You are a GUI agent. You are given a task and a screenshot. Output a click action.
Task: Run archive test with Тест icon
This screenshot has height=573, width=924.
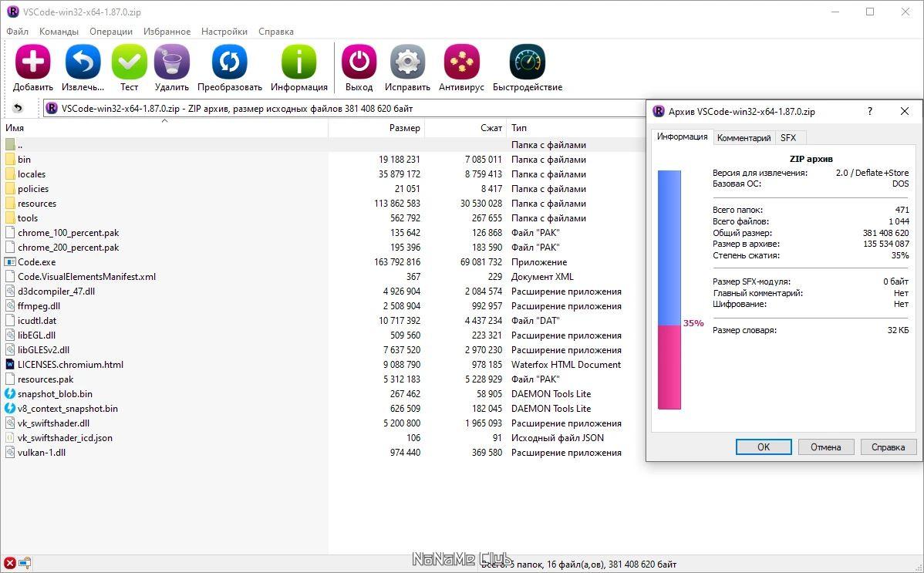[129, 62]
